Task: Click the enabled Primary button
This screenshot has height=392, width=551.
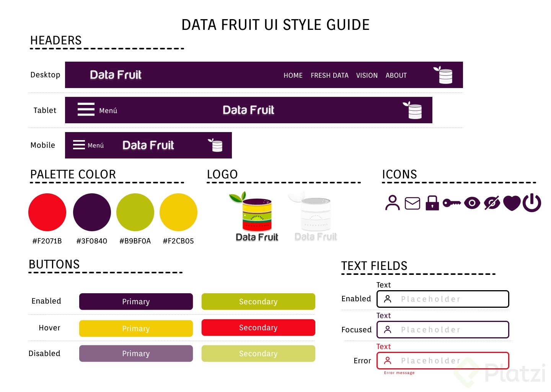Action: (x=136, y=302)
